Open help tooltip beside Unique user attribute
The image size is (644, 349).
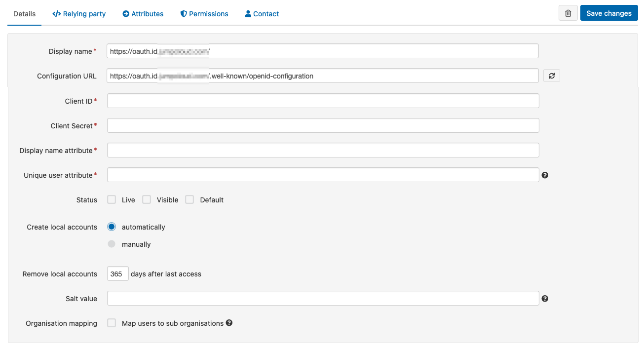tap(545, 175)
